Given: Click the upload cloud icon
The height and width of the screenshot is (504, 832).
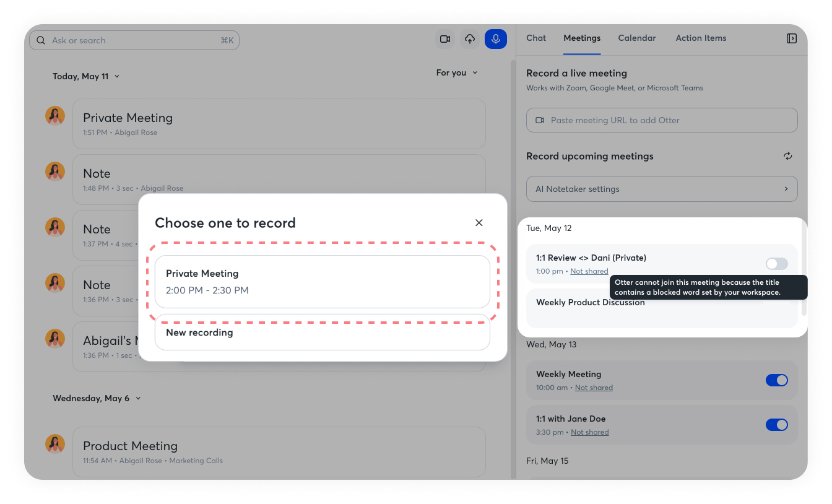Looking at the screenshot, I should (470, 39).
